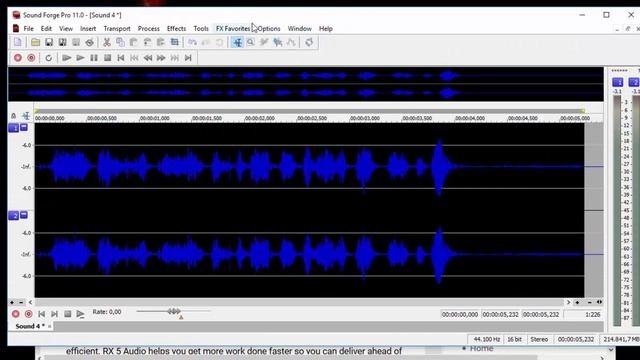Open the Edit menu
Image resolution: width=640 pixels, height=360 pixels.
click(46, 29)
